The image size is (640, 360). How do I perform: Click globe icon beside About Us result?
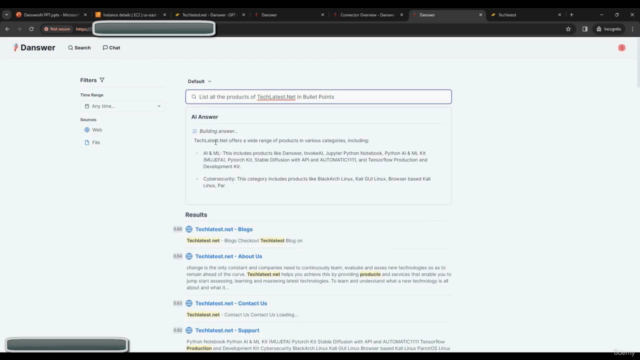pos(189,256)
